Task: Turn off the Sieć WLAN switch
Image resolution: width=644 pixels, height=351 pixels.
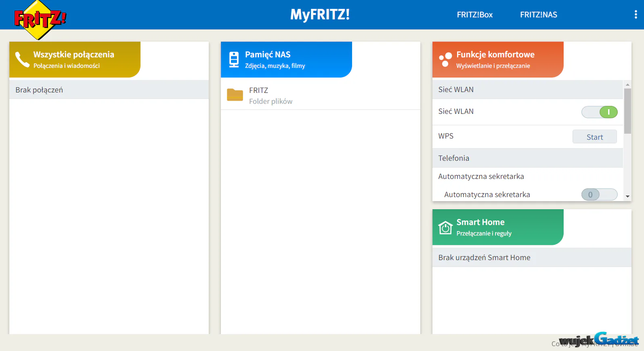Action: (x=599, y=112)
